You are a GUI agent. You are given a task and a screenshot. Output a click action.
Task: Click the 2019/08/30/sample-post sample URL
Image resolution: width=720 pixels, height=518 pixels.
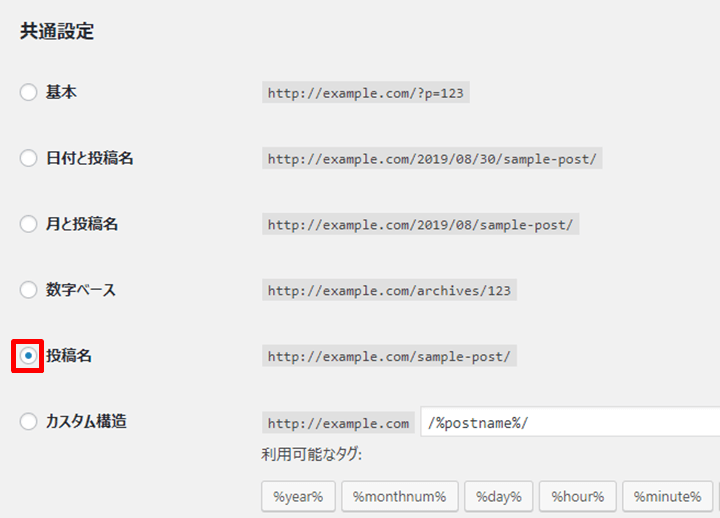[432, 158]
